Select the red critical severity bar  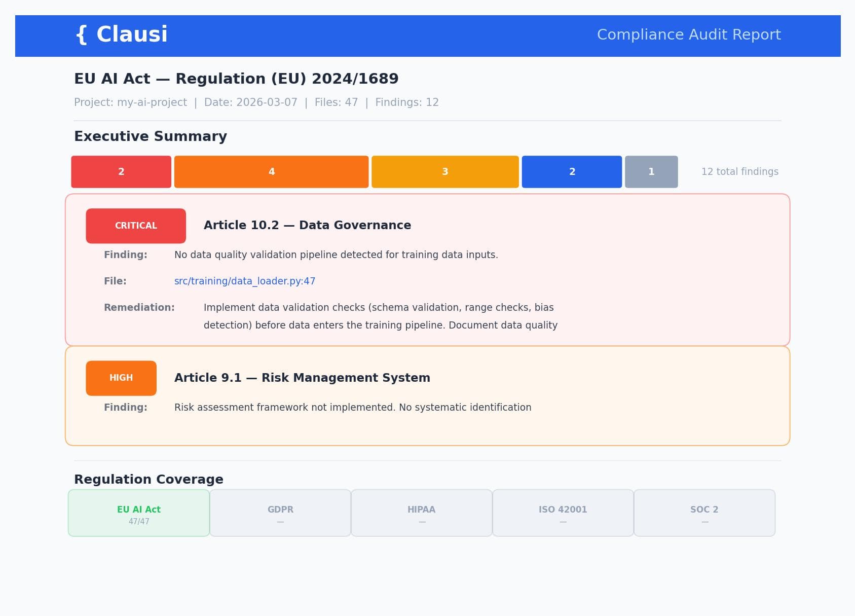[x=121, y=172]
